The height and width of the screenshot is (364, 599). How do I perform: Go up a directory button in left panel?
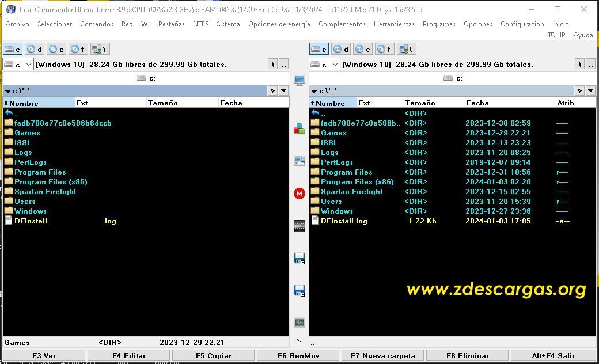tap(283, 64)
